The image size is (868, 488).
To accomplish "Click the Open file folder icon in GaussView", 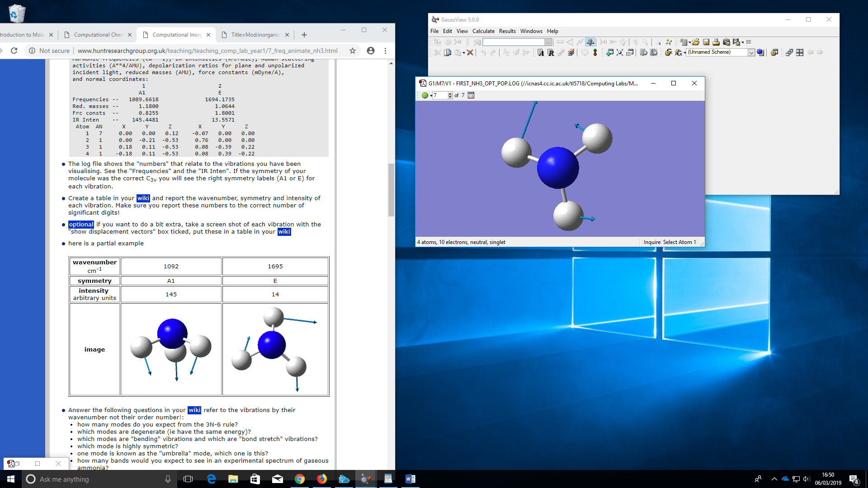I will [696, 42].
